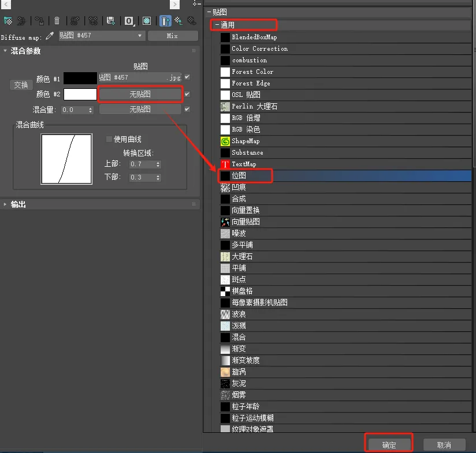Click the 贴图 #457 .jpg map button
The height and width of the screenshot is (453, 476).
point(140,77)
